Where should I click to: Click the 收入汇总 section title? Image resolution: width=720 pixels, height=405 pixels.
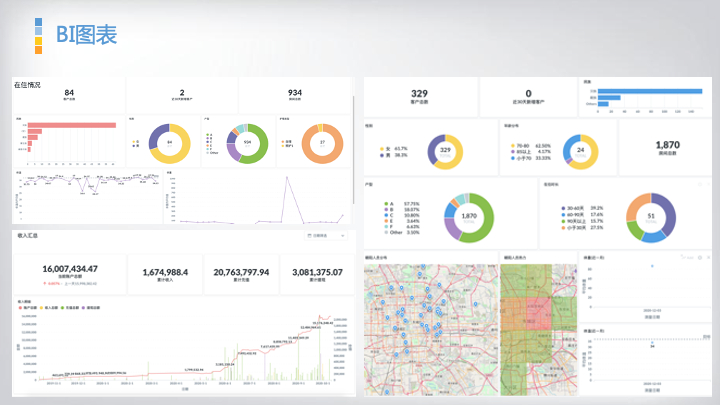(x=28, y=236)
